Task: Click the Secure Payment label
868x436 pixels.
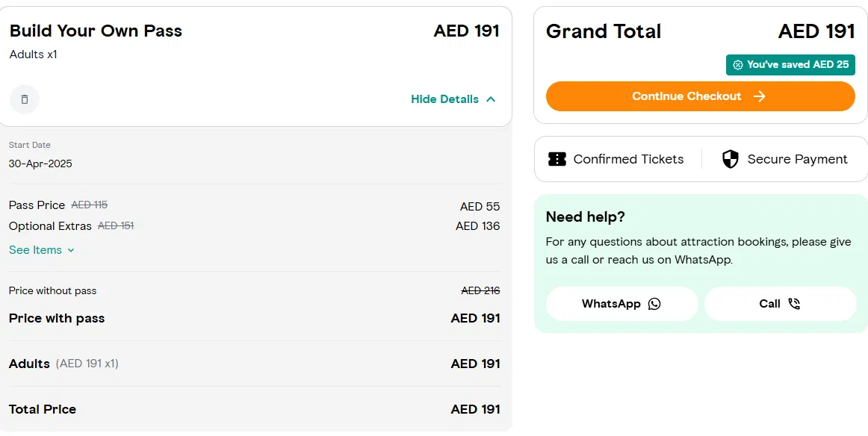Action: [797, 159]
